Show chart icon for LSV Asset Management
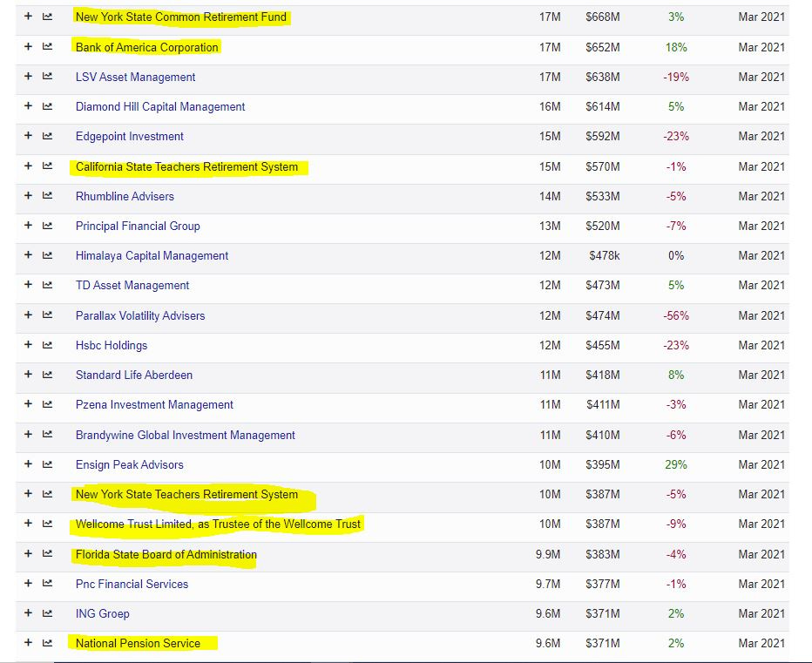This screenshot has width=812, height=663. click(x=47, y=76)
